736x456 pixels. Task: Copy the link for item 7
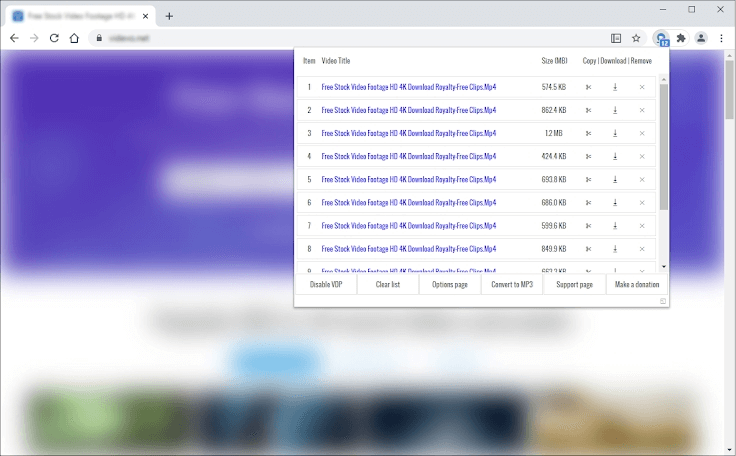point(588,226)
